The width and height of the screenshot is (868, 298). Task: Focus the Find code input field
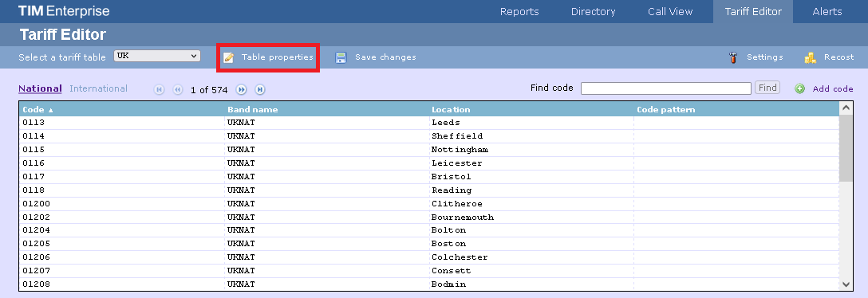click(666, 88)
